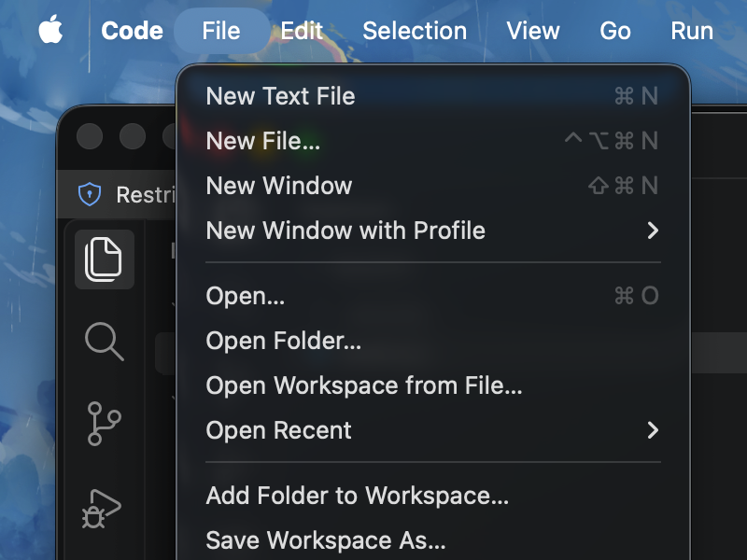Open Explorer view in activity bar
The height and width of the screenshot is (560, 747).
click(104, 259)
